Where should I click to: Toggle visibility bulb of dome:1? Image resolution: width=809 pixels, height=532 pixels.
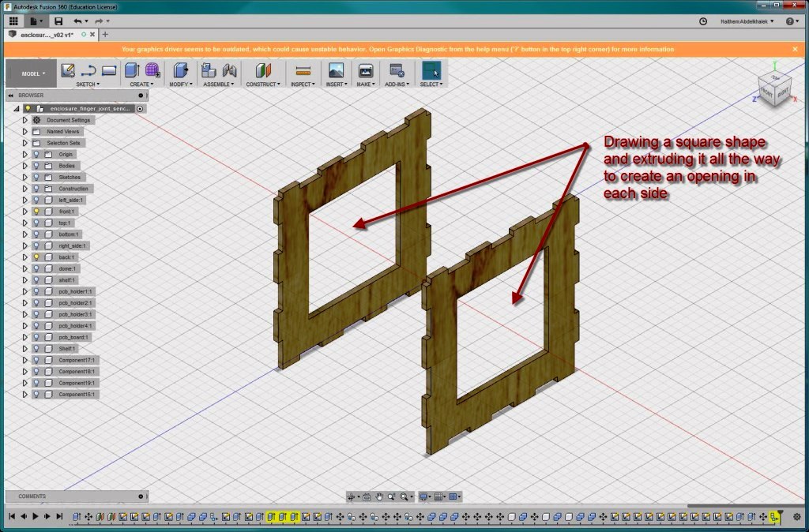click(x=36, y=268)
